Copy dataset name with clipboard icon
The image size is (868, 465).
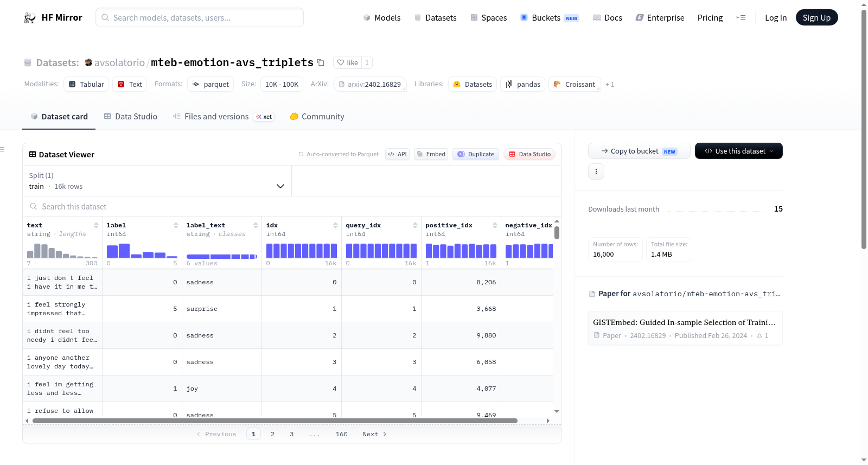click(321, 62)
